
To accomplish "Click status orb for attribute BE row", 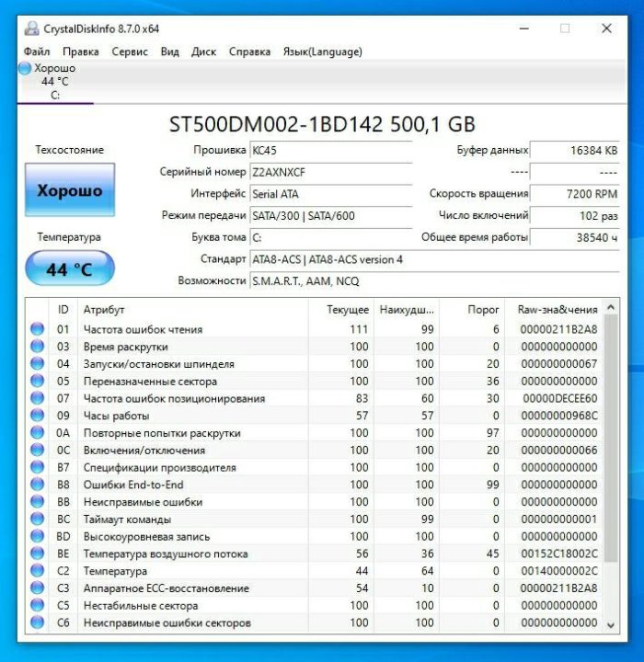I will tap(37, 554).
